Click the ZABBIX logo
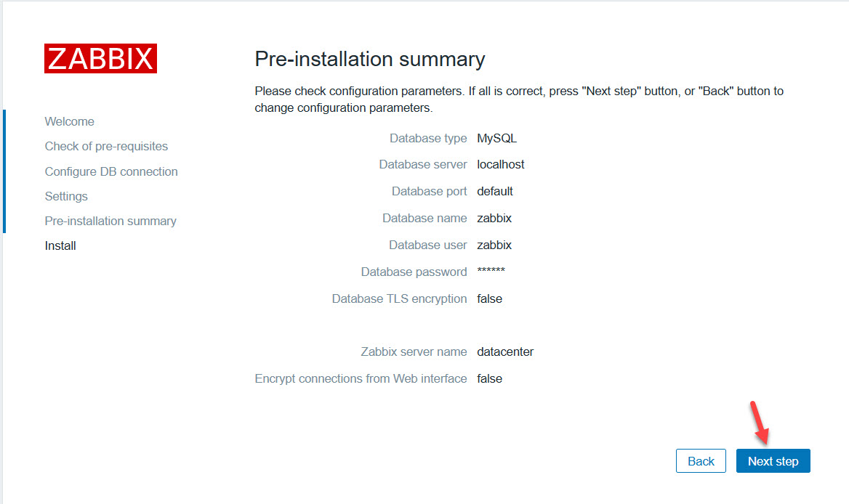849x504 pixels. pos(100,59)
